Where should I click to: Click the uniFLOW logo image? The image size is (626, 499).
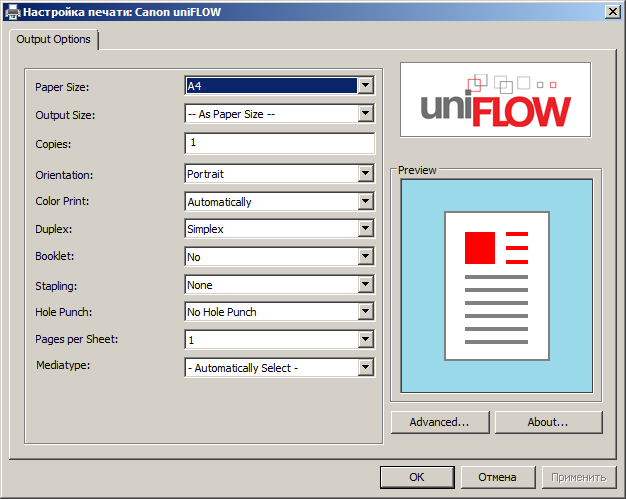(495, 99)
